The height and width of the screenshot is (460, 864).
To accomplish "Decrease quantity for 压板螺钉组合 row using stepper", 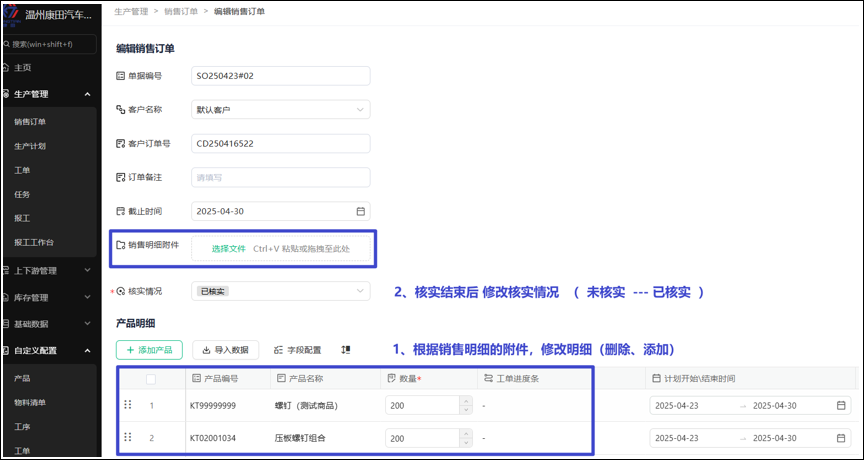I will pyautogui.click(x=464, y=443).
